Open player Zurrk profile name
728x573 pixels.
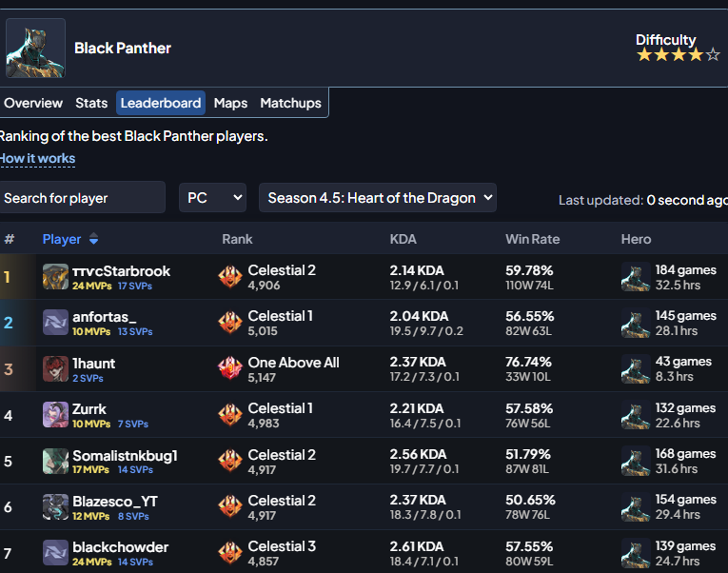point(89,409)
